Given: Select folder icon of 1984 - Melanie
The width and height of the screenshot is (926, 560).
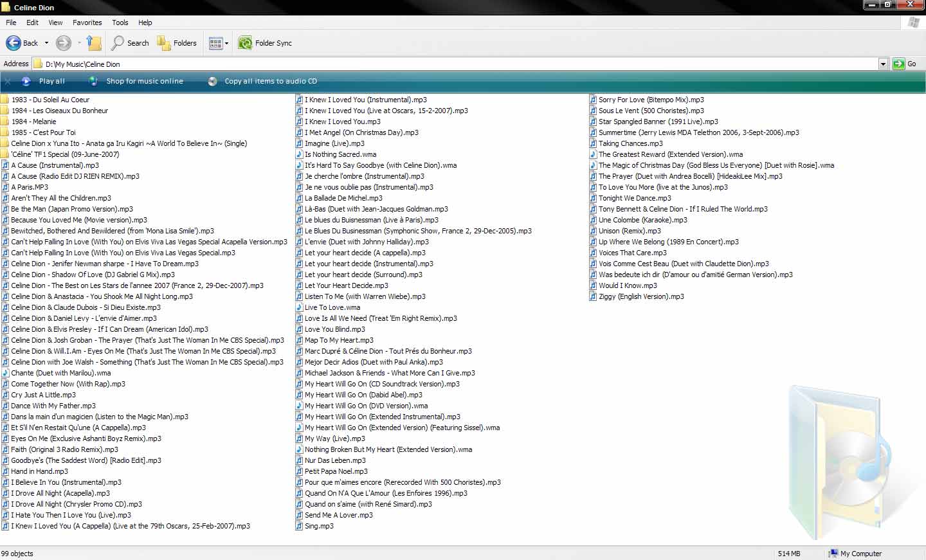Looking at the screenshot, I should [5, 122].
